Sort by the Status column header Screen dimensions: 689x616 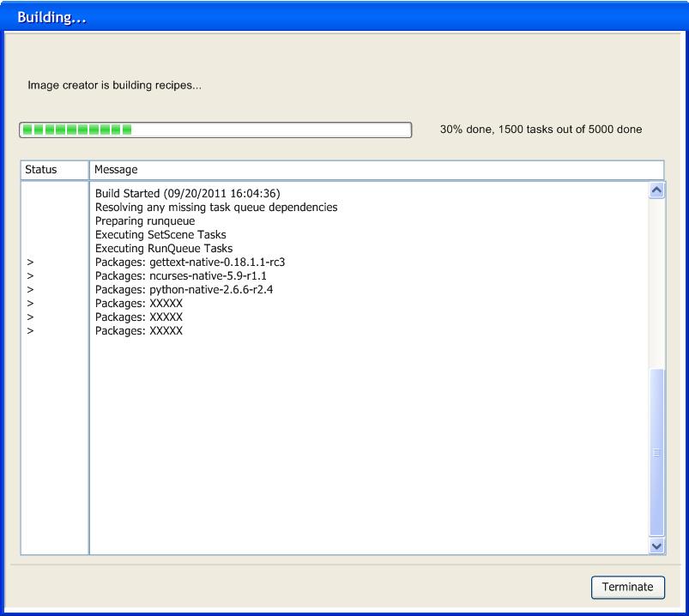click(54, 170)
